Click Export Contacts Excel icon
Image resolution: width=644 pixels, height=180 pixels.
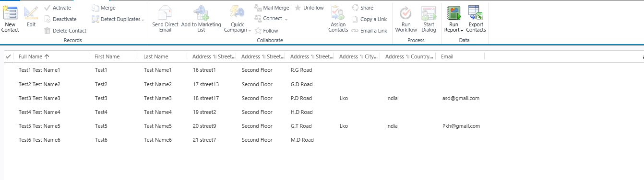click(x=476, y=12)
